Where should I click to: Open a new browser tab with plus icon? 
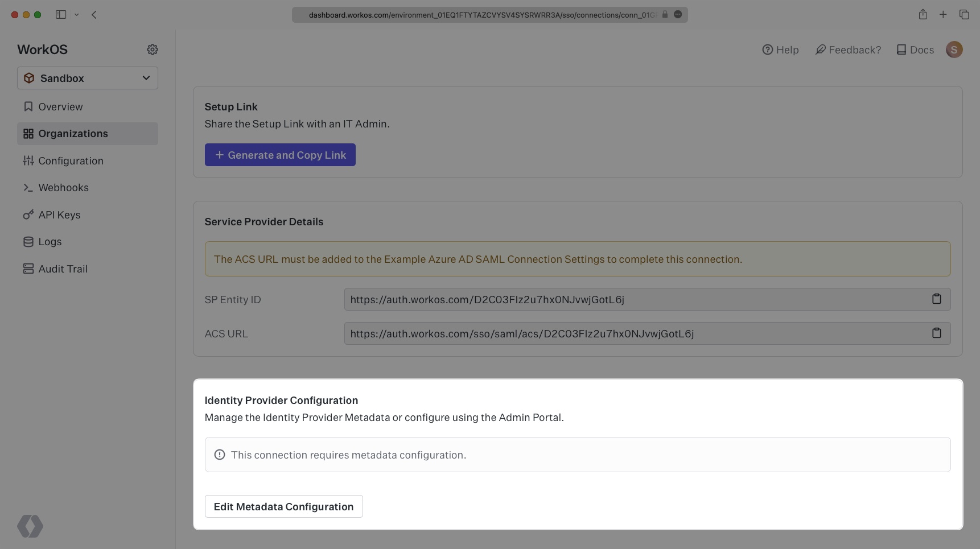(x=943, y=15)
